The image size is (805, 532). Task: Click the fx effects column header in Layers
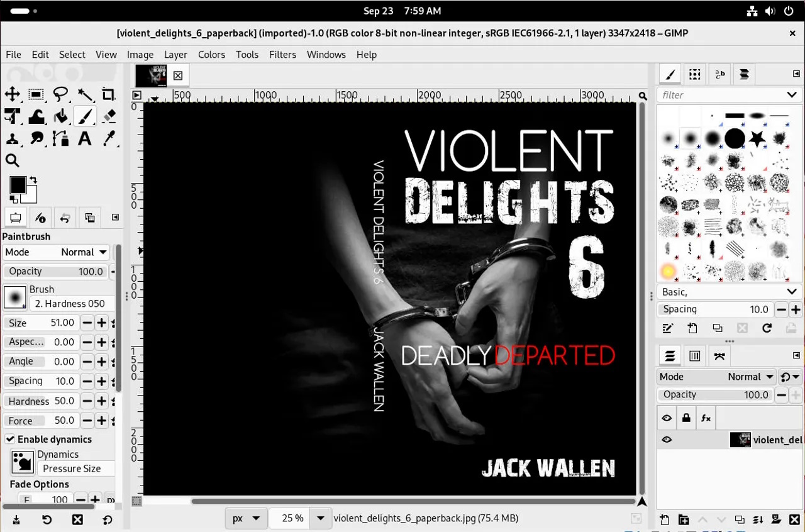(706, 418)
